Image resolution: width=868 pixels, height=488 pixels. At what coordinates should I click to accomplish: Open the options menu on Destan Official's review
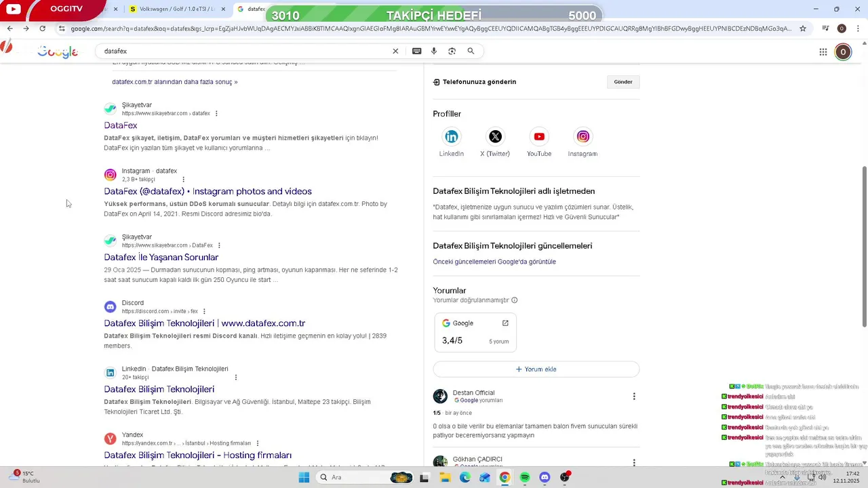pos(634,396)
